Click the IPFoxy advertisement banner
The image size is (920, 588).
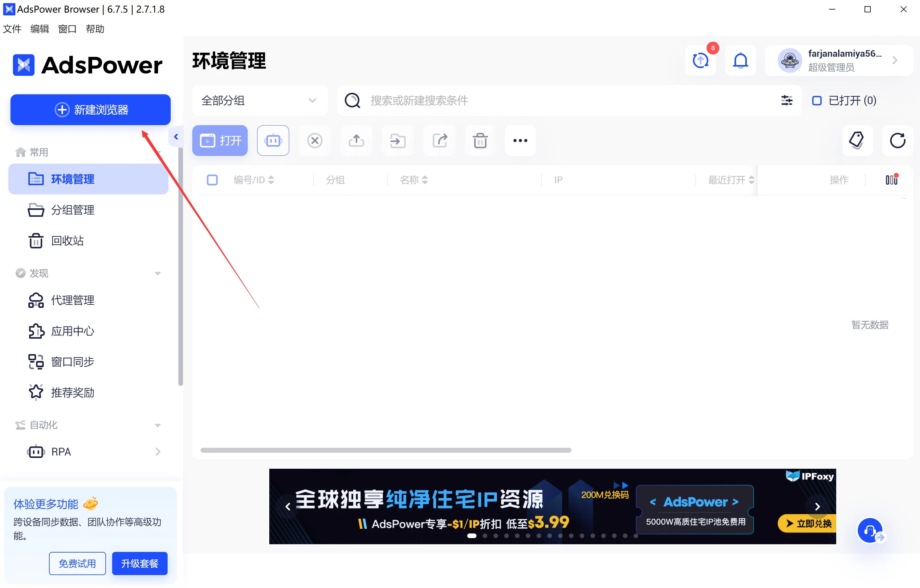click(x=552, y=506)
